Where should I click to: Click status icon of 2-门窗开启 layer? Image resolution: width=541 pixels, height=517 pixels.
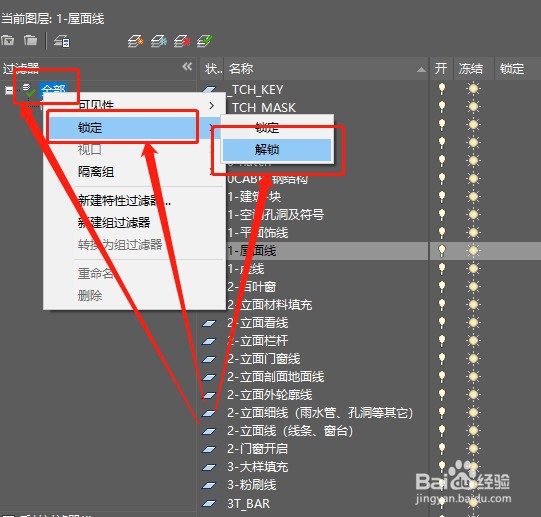pyautogui.click(x=209, y=449)
